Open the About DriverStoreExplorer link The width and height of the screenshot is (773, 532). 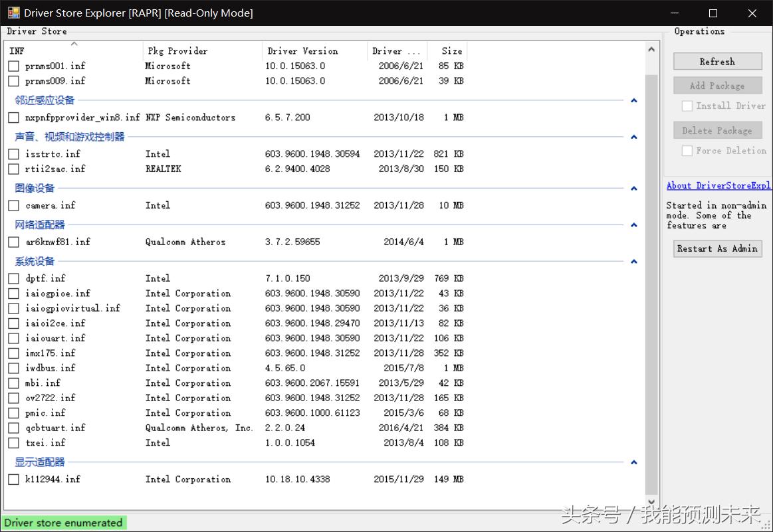[x=718, y=186]
